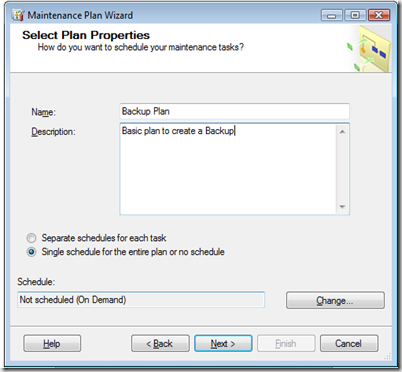Click the Not scheduled (On Demand) field
The width and height of the screenshot is (402, 372).
click(141, 300)
